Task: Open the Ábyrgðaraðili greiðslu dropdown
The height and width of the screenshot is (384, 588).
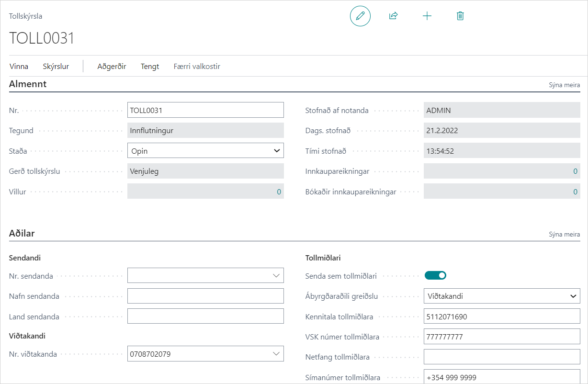Action: (x=573, y=296)
